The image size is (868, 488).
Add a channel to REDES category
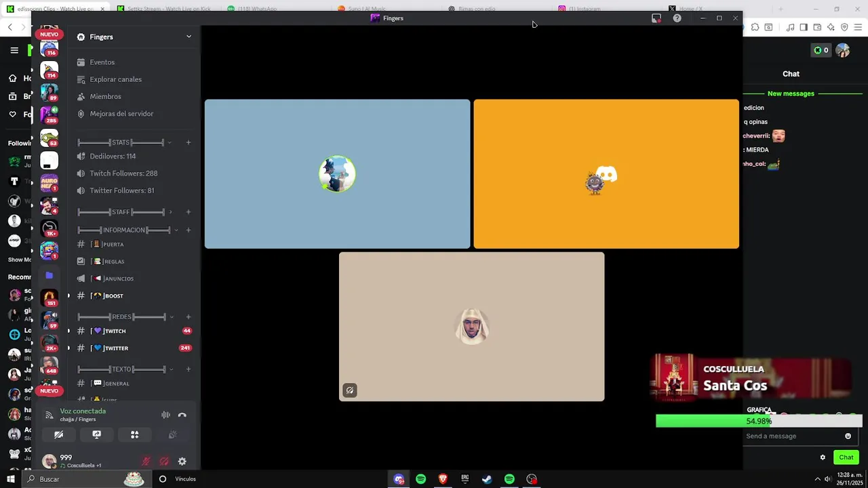pos(189,317)
